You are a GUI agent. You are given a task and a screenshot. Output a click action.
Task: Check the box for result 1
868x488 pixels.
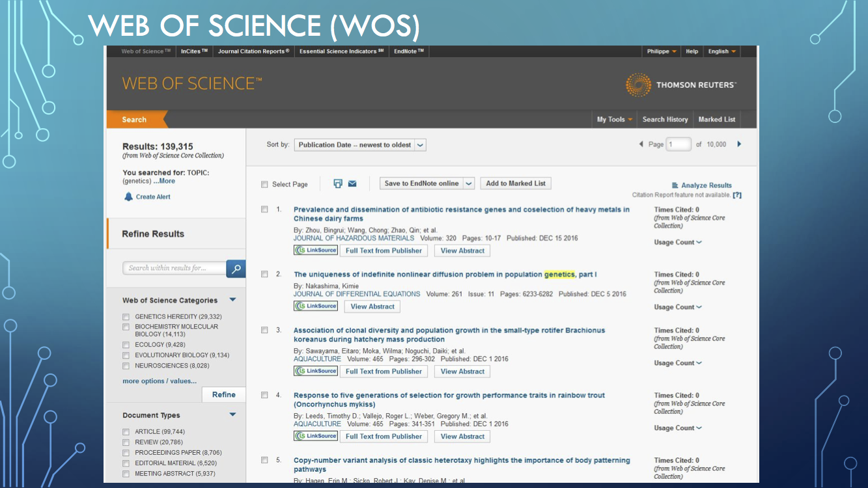pos(264,210)
